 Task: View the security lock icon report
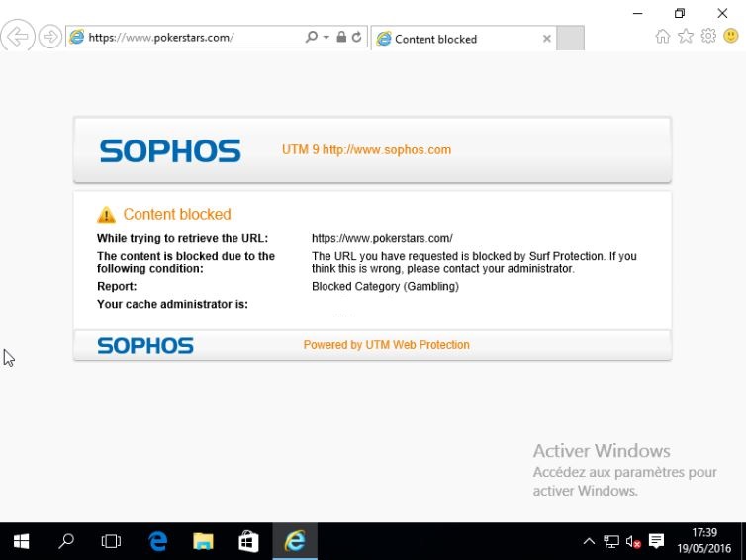pyautogui.click(x=341, y=37)
